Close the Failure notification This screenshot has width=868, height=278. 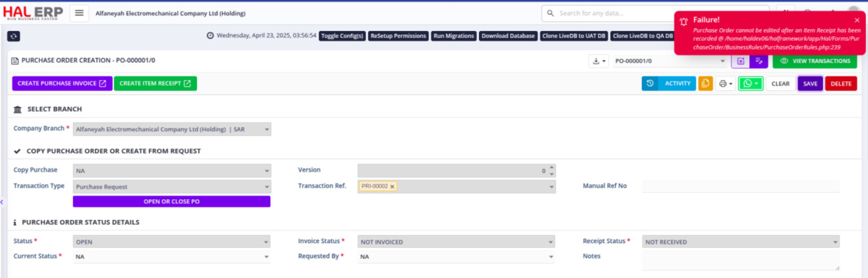tap(857, 20)
